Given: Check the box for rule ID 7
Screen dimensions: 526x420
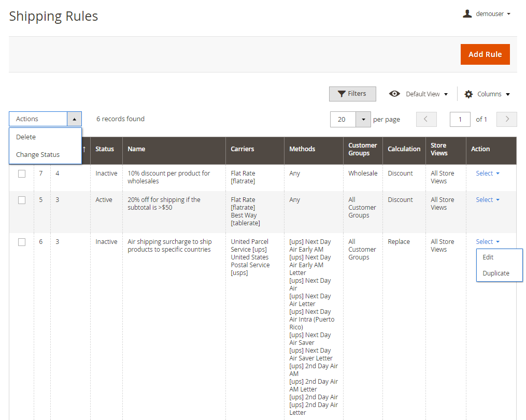Looking at the screenshot, I should pos(22,174).
